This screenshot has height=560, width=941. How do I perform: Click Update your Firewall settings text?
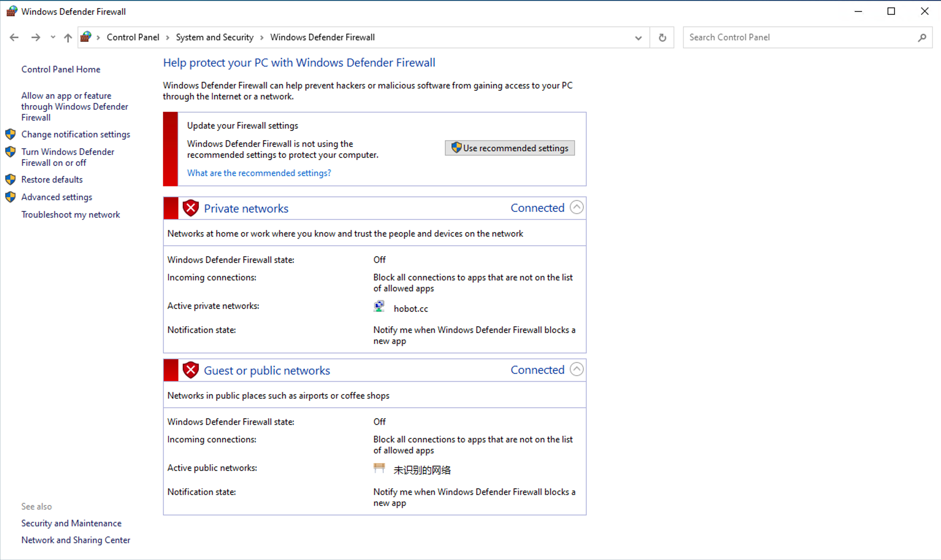(x=243, y=126)
